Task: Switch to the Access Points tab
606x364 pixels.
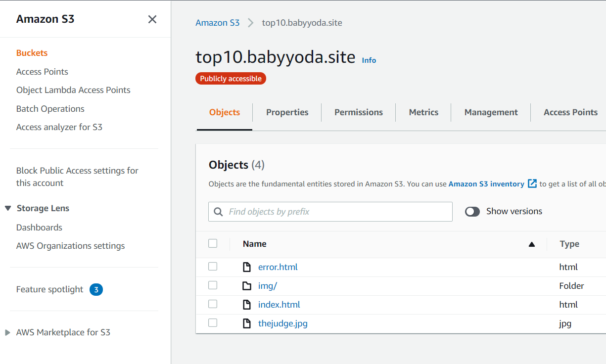Action: [x=570, y=112]
